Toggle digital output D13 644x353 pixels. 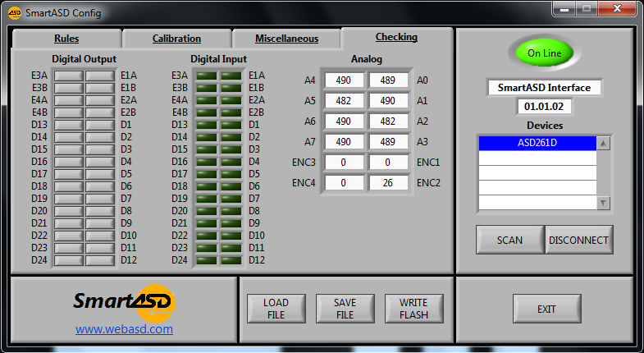point(69,125)
